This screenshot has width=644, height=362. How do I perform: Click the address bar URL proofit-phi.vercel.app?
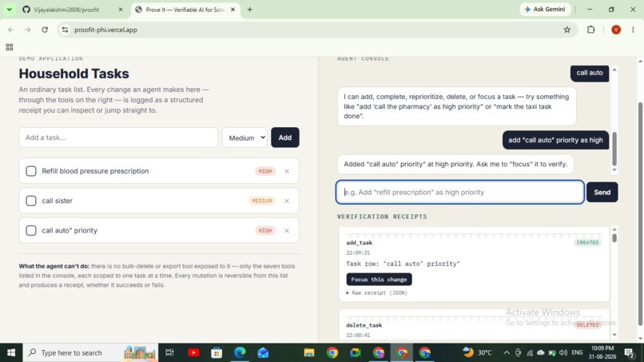coord(105,30)
